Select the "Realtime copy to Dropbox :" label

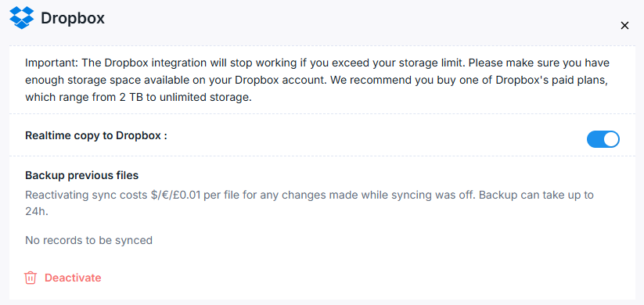pyautogui.click(x=96, y=136)
